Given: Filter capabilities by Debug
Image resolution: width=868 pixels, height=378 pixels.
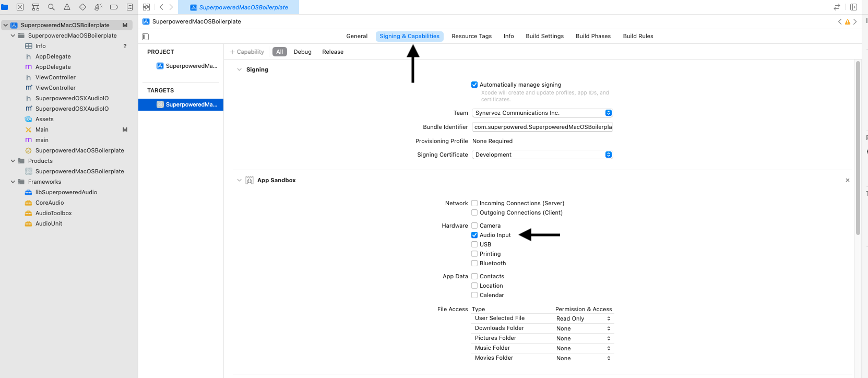Looking at the screenshot, I should (303, 52).
